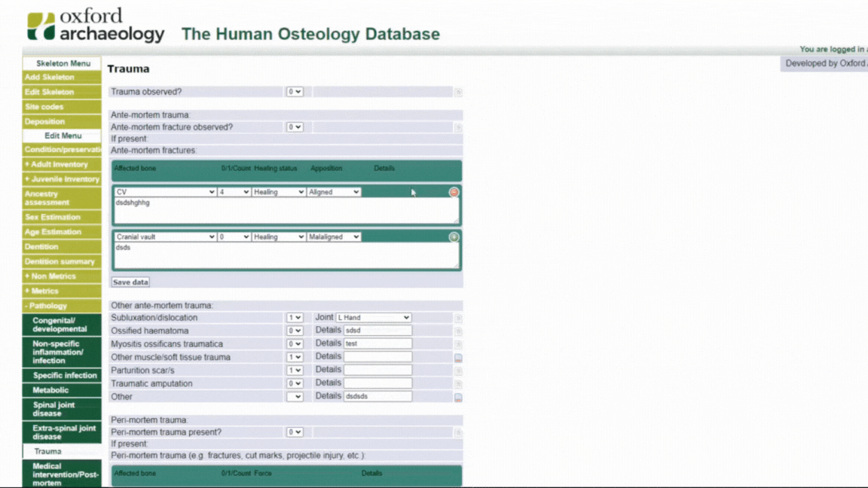Click the Oxford Archaeology logo

(x=96, y=26)
